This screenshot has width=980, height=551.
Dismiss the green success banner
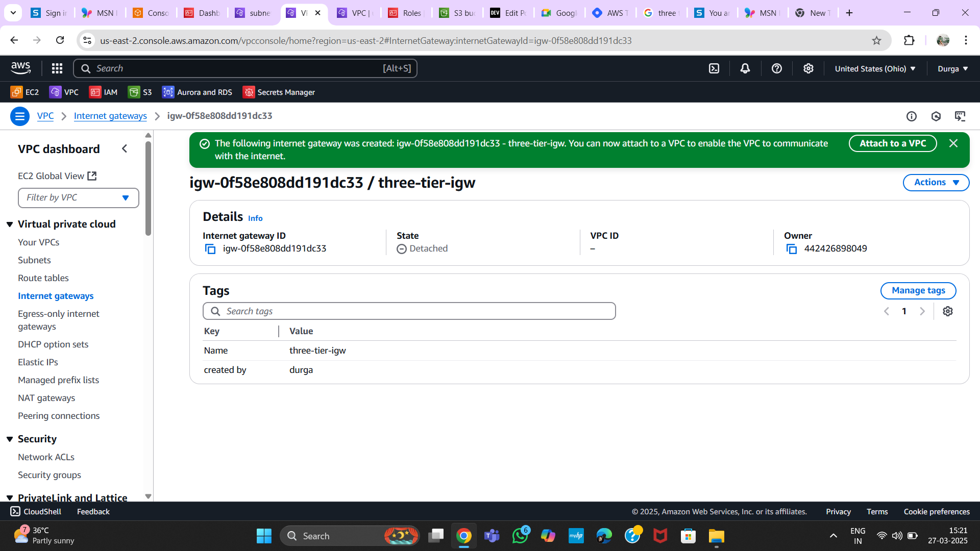tap(953, 143)
